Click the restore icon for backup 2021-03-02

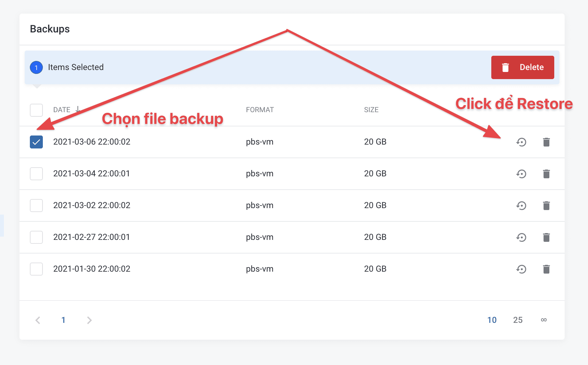tap(521, 206)
